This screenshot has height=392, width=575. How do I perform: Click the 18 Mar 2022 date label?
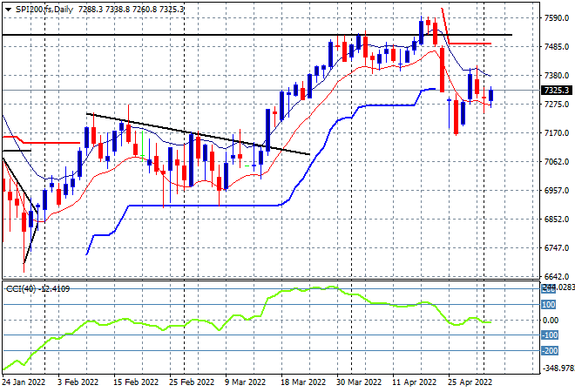[303, 382]
